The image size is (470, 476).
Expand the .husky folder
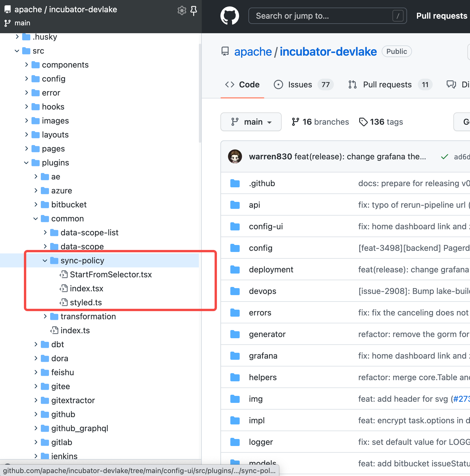17,37
